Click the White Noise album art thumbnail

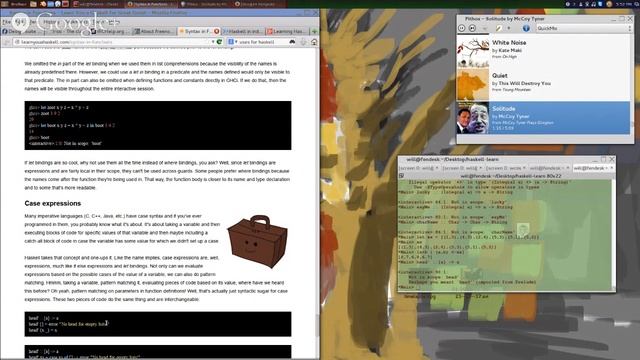point(473,51)
